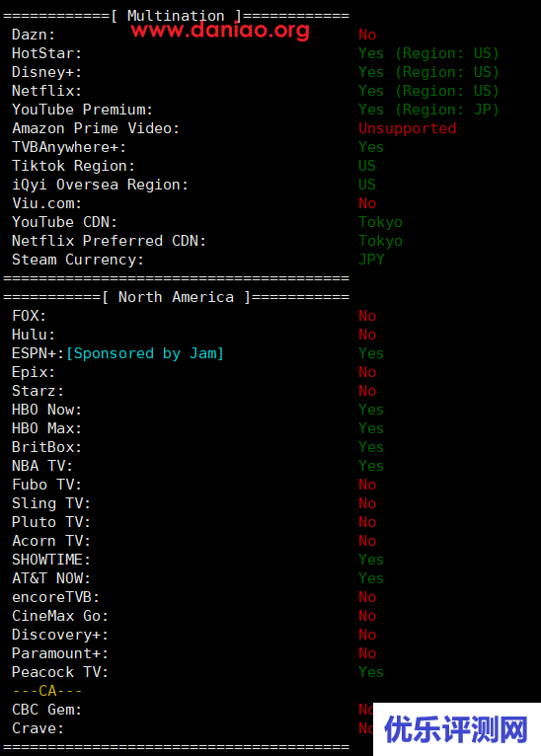
Task: Click the Dazn No result
Action: pyautogui.click(x=367, y=35)
